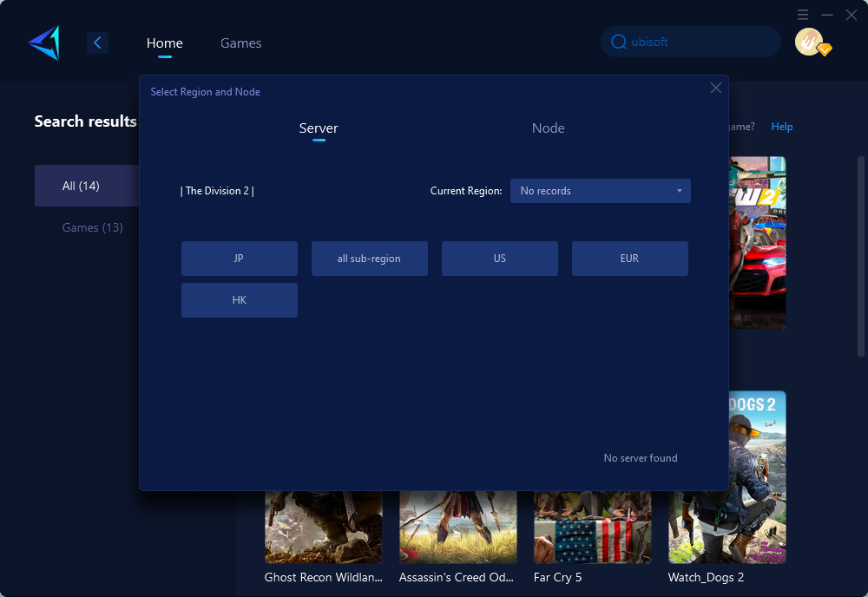
Task: Click the search field containing ubisoft
Action: tap(690, 42)
